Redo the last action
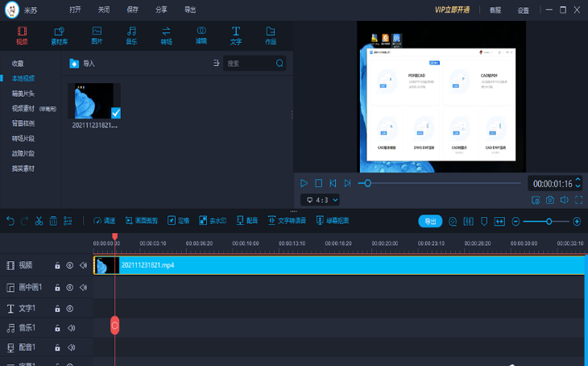 (24, 221)
